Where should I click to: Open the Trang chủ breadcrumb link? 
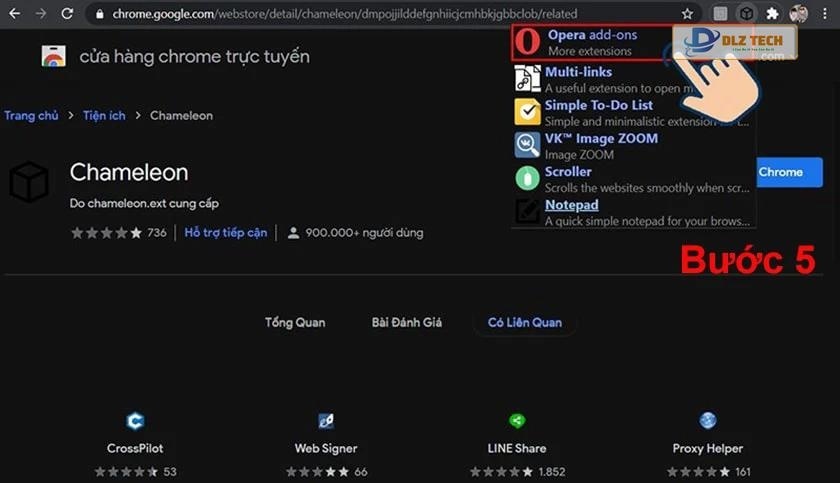click(x=31, y=116)
